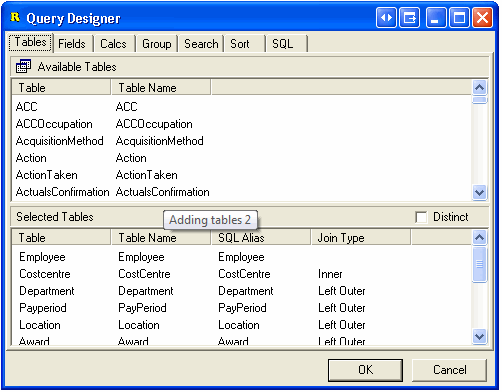
Task: Click Table column header in Available Tables
Action: (x=61, y=88)
